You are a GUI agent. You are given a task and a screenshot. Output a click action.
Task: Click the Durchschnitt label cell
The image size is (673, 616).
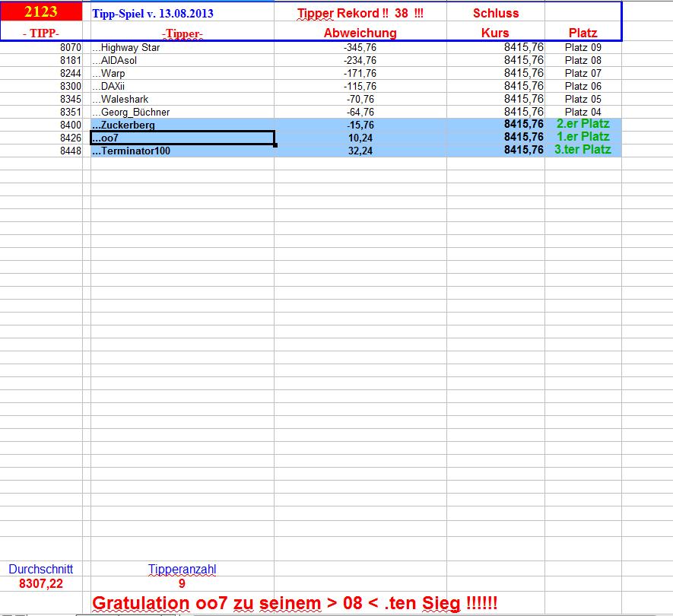(x=41, y=568)
